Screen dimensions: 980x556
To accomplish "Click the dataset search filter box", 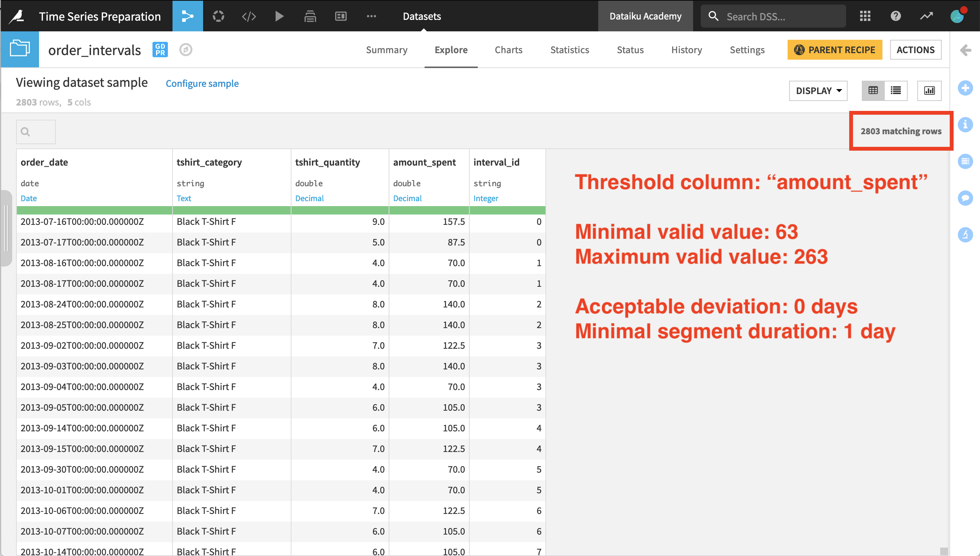I will pos(36,132).
